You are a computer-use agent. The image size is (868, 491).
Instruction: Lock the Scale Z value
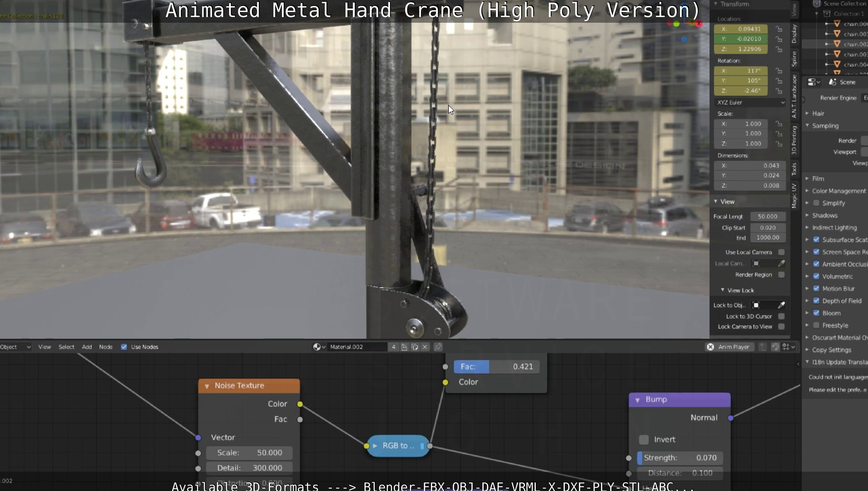tap(779, 144)
